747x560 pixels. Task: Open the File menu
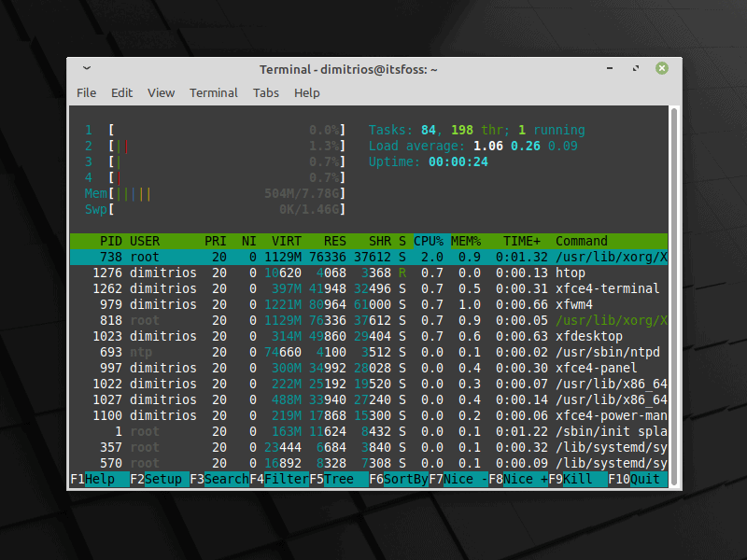(x=86, y=92)
